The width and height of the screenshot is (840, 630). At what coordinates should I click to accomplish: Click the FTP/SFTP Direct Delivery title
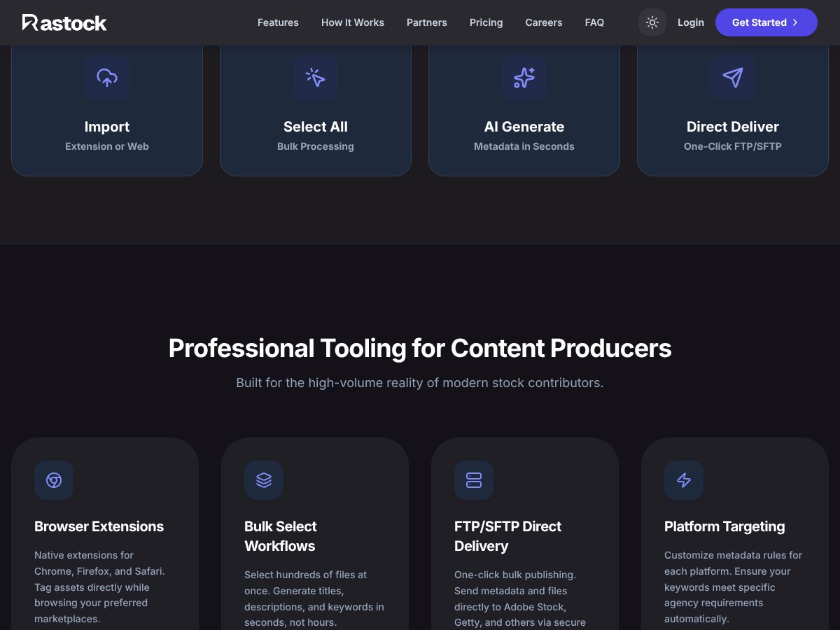[x=507, y=536]
